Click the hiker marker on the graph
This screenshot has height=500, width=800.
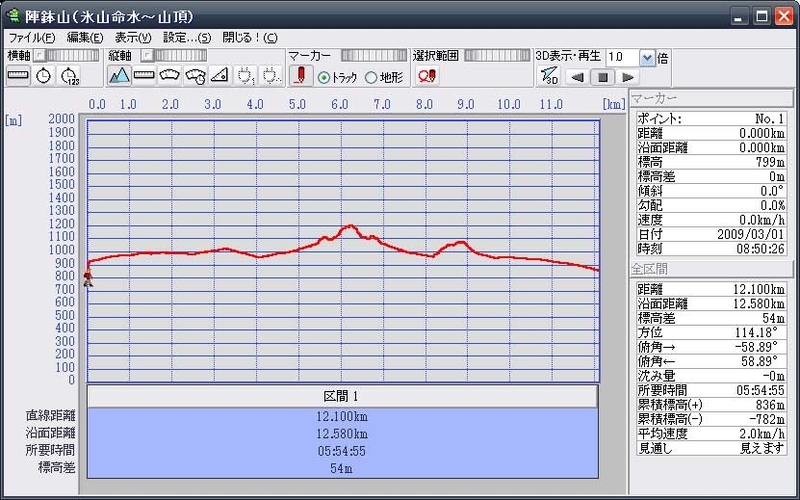tap(88, 278)
